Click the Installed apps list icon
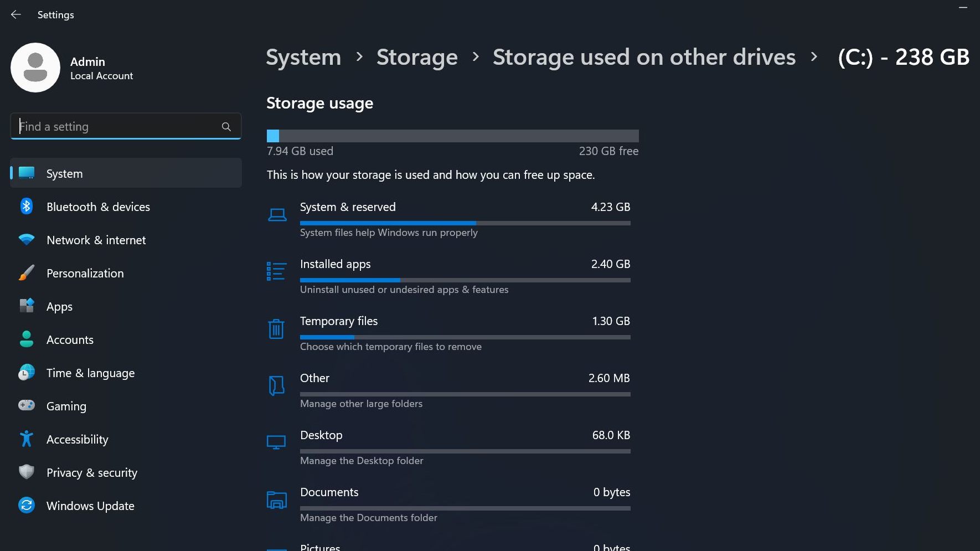Screen dimensions: 980x551 coord(276,271)
